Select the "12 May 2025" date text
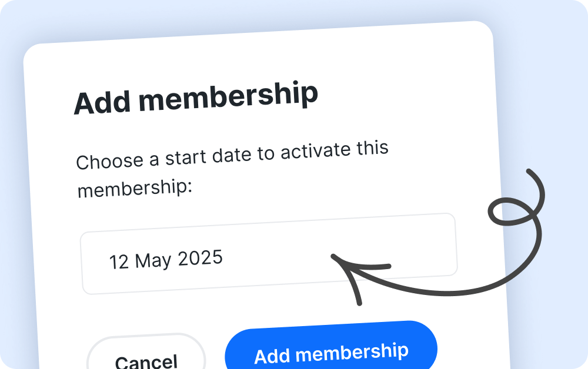Screen dimensions: 588x369 click(x=166, y=259)
